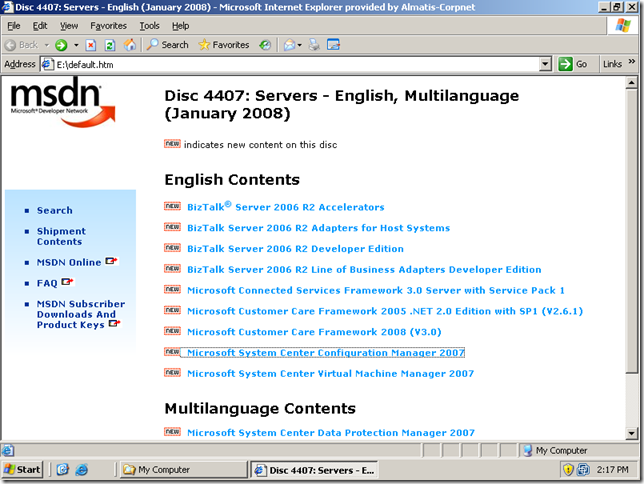Open the File menu
This screenshot has height=484, width=644.
(x=14, y=26)
